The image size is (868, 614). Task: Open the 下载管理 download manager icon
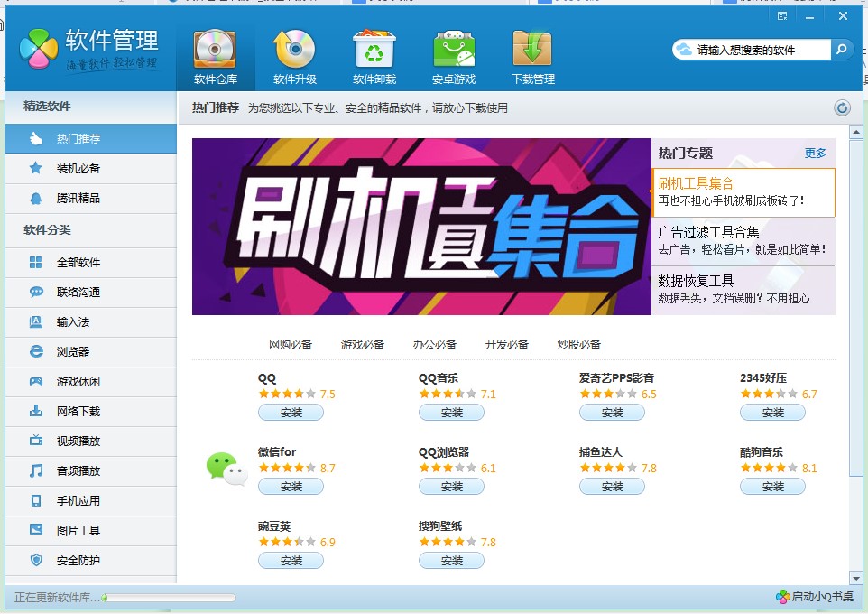coord(532,51)
